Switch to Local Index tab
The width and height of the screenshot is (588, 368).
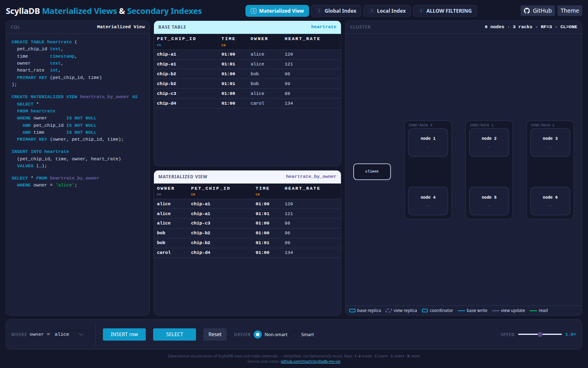click(387, 11)
